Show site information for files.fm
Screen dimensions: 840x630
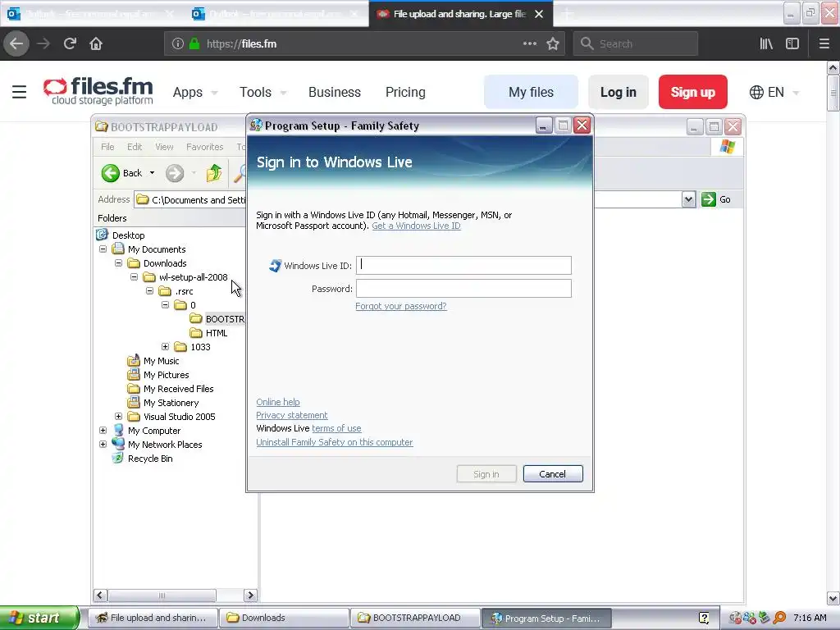[x=178, y=44]
